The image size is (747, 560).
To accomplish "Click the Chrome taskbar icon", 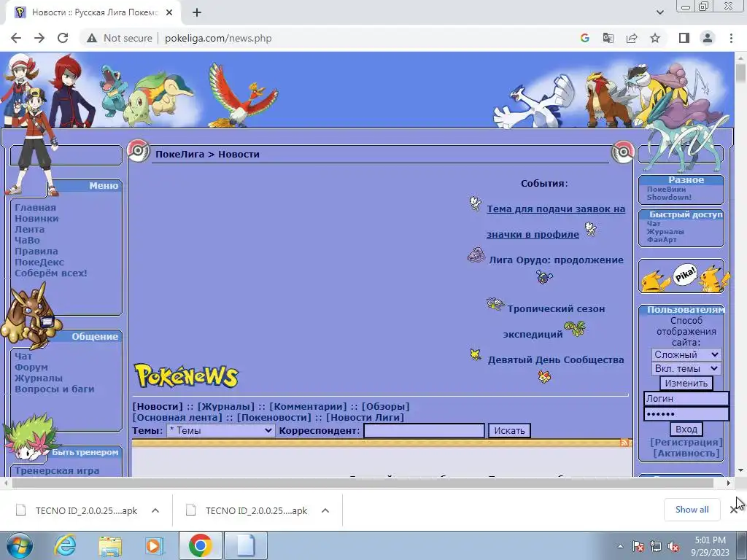I will coord(200,545).
